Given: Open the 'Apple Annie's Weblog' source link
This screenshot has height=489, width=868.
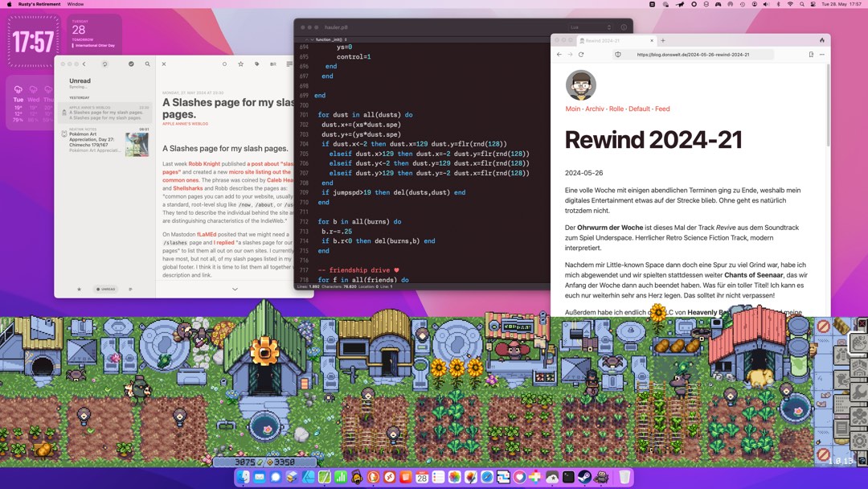Looking at the screenshot, I should [186, 124].
